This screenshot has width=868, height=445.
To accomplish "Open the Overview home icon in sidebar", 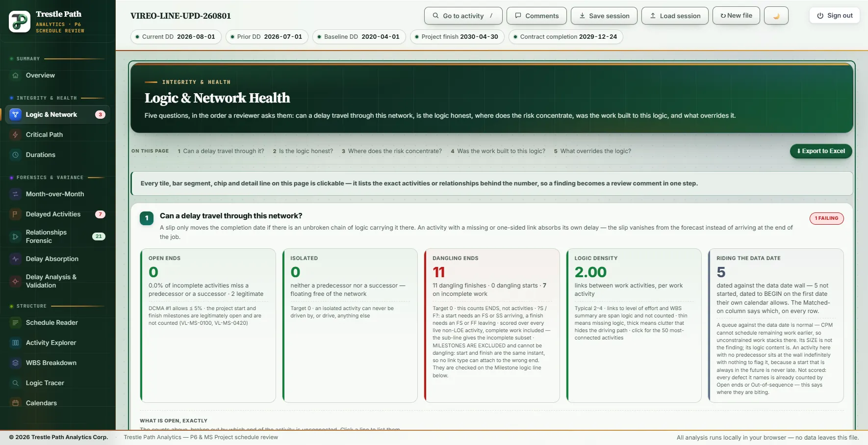I will point(15,76).
